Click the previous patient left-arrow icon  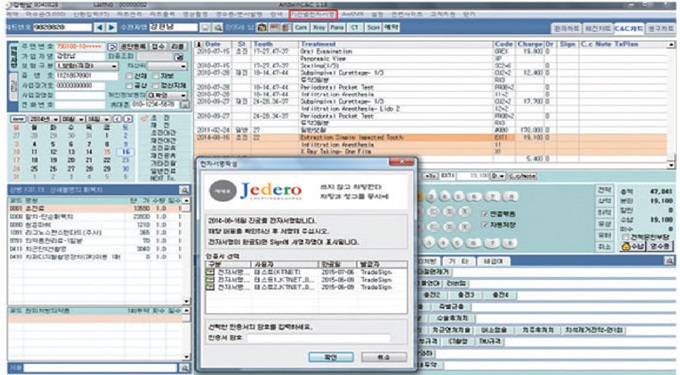(100, 27)
